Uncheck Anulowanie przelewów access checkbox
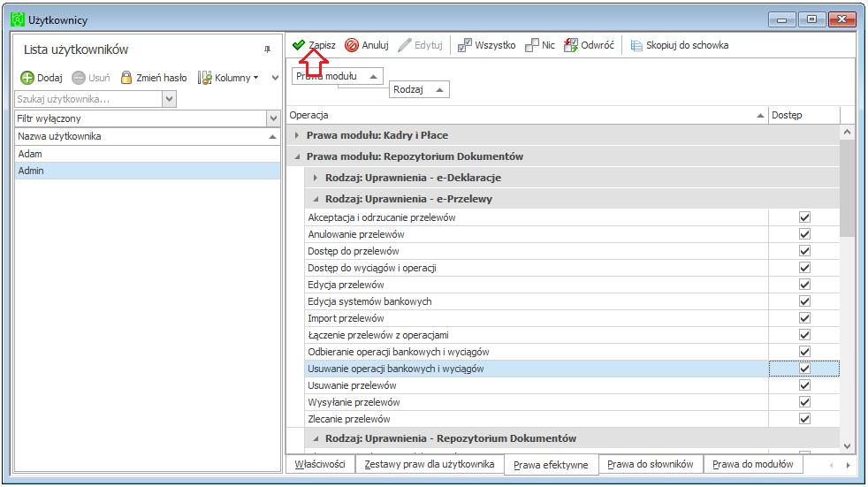The image size is (868, 487). (804, 234)
